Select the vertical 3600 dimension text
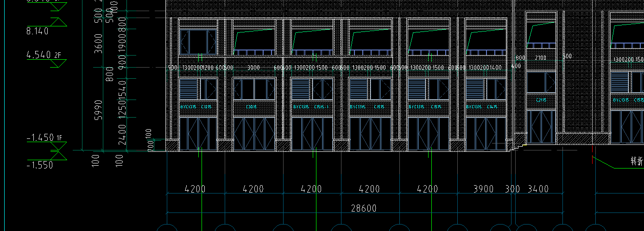 99,43
